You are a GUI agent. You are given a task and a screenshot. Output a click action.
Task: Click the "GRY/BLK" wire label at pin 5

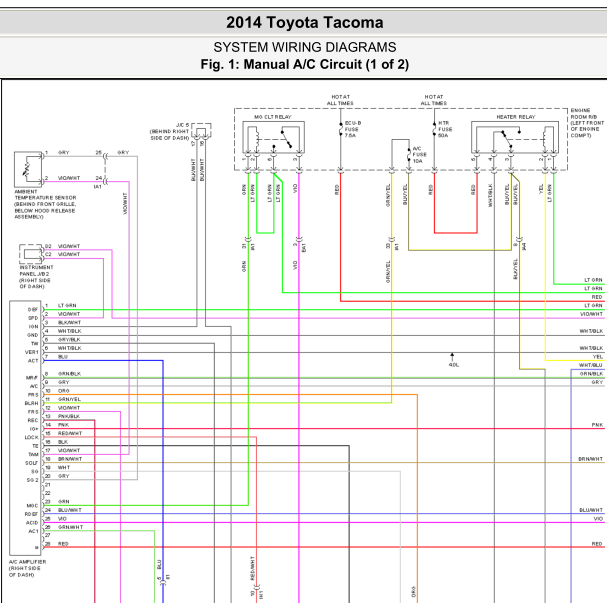point(69,339)
